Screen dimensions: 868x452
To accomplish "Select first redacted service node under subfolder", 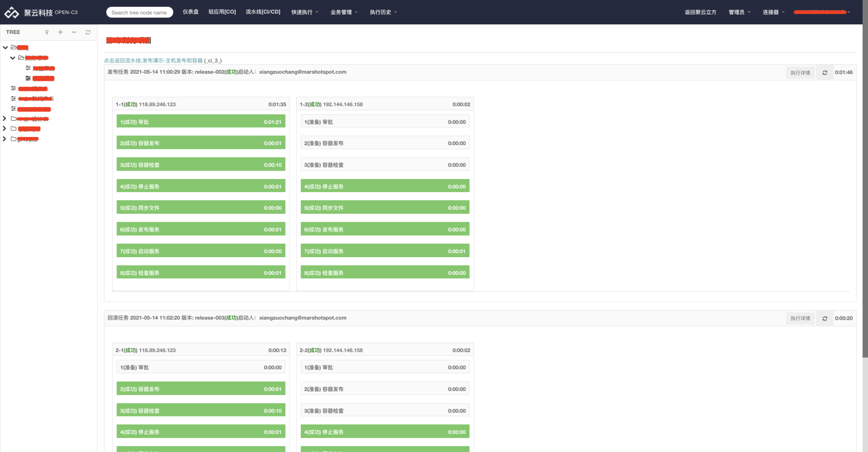I will (x=43, y=68).
